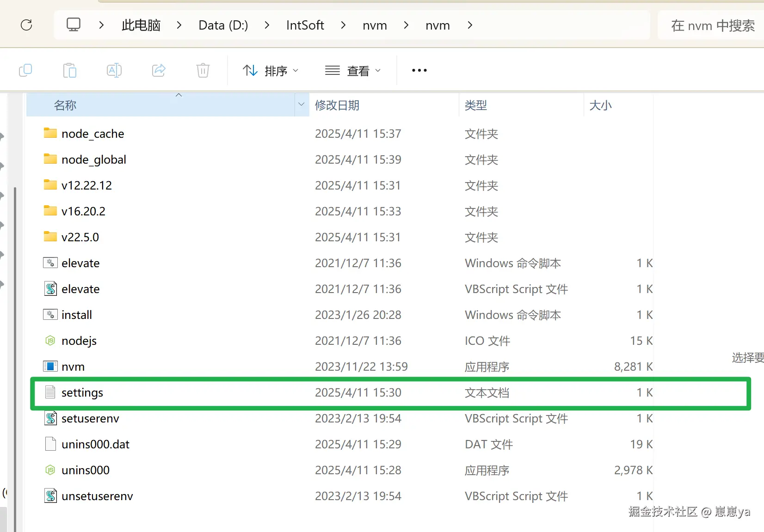Select the file named nvm

coord(73,367)
